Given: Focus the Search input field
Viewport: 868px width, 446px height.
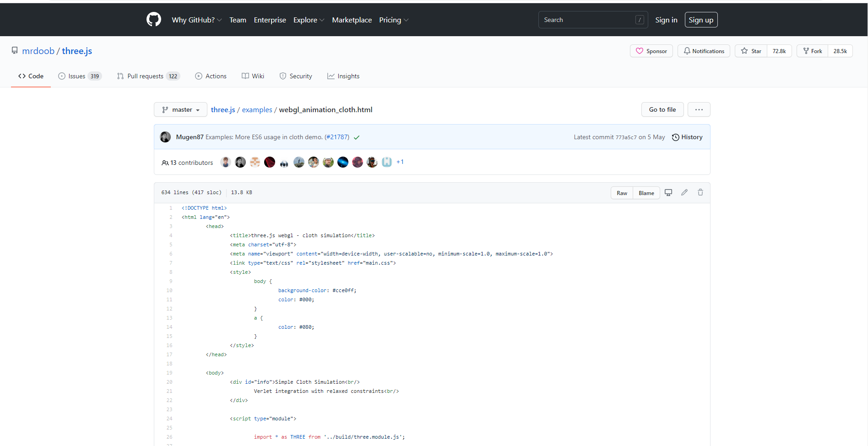Looking at the screenshot, I should (x=593, y=20).
